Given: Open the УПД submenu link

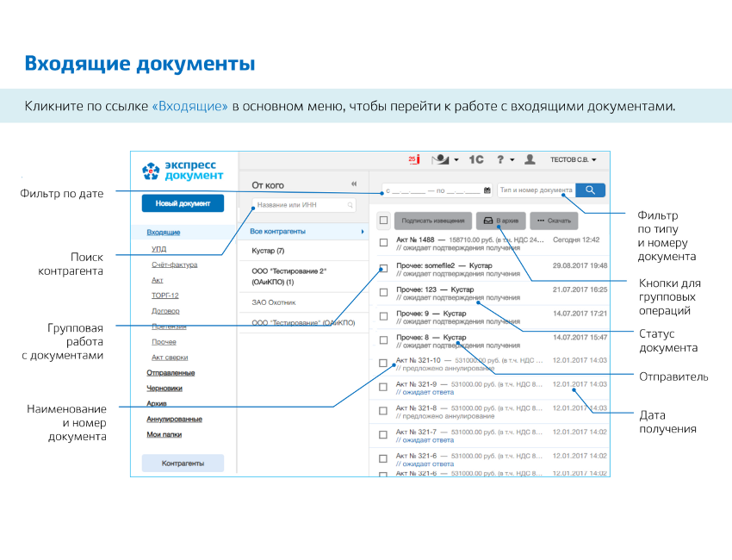Looking at the screenshot, I should pos(158,249).
